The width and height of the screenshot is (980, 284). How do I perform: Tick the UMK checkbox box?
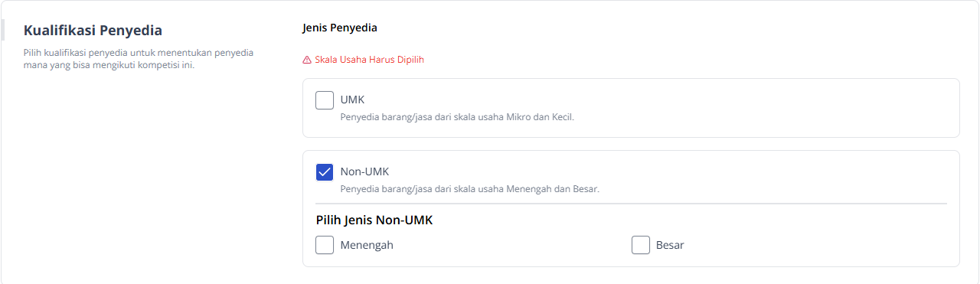click(x=325, y=100)
